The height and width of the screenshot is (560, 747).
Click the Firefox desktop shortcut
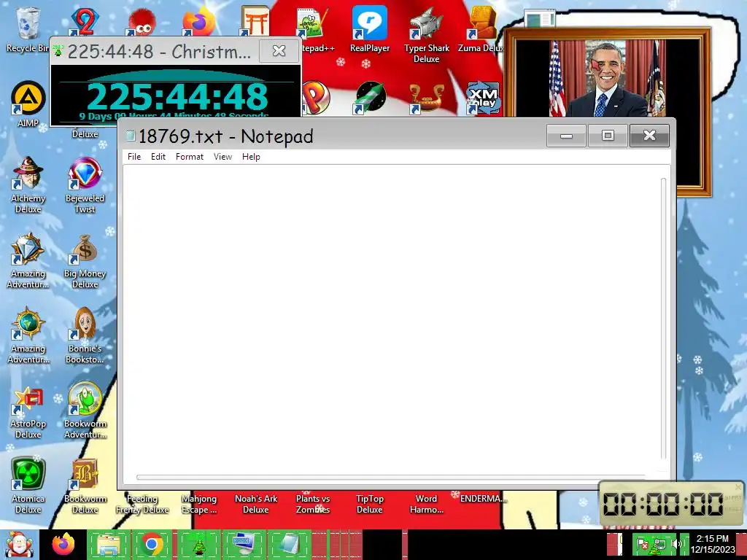point(198,22)
